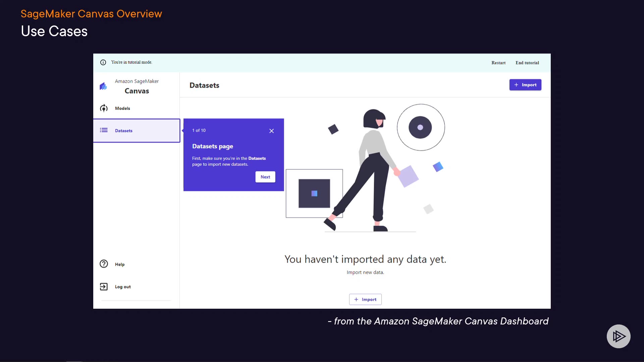Screen dimensions: 644x362
Task: Click the Models sidebar icon
Action: point(104,108)
